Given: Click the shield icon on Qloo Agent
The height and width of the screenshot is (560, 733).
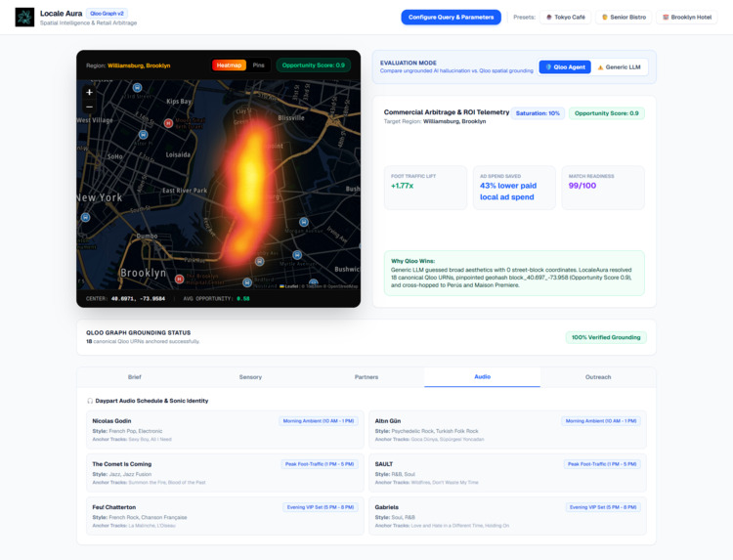Looking at the screenshot, I should (548, 66).
